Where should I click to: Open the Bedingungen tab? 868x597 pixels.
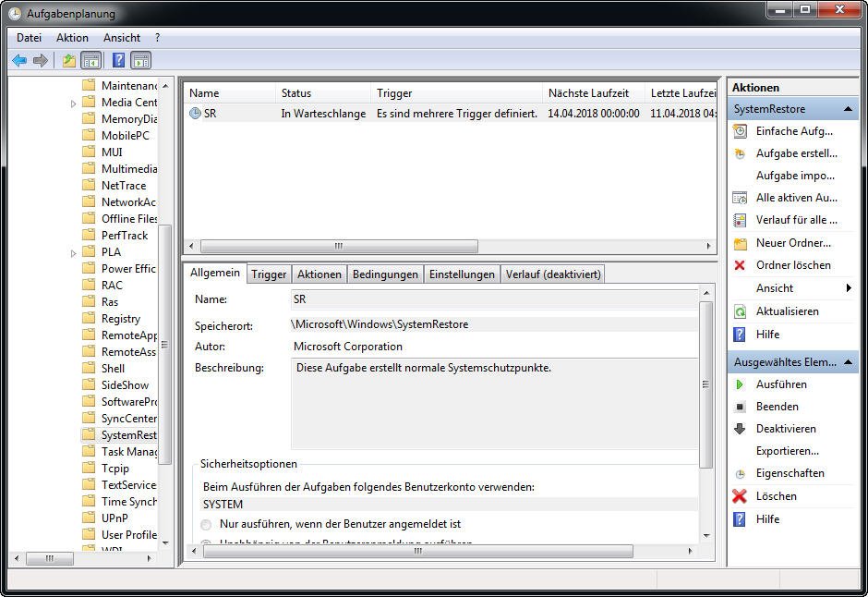click(385, 274)
